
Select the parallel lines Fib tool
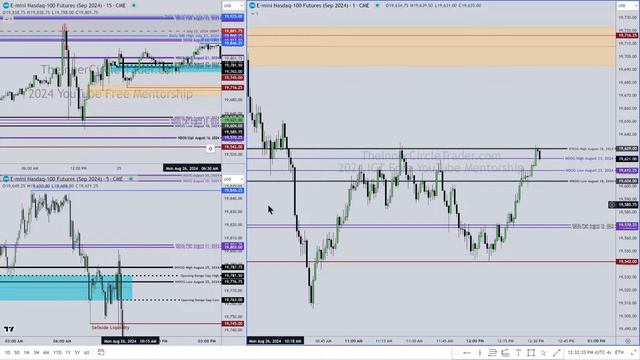click(492, 353)
